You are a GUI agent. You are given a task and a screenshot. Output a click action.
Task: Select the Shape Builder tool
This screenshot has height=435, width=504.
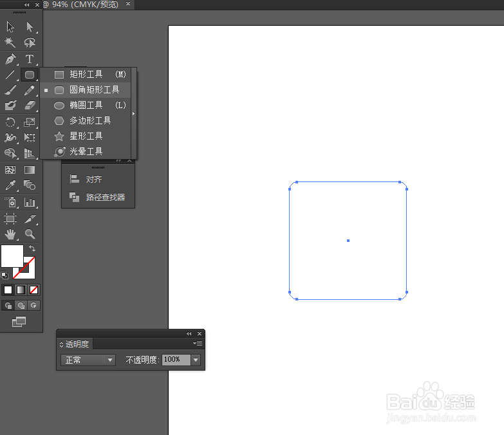(10, 153)
